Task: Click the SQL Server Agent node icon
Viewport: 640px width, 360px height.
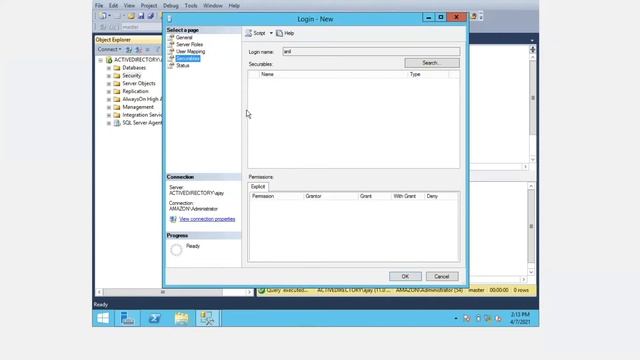Action: [x=117, y=123]
